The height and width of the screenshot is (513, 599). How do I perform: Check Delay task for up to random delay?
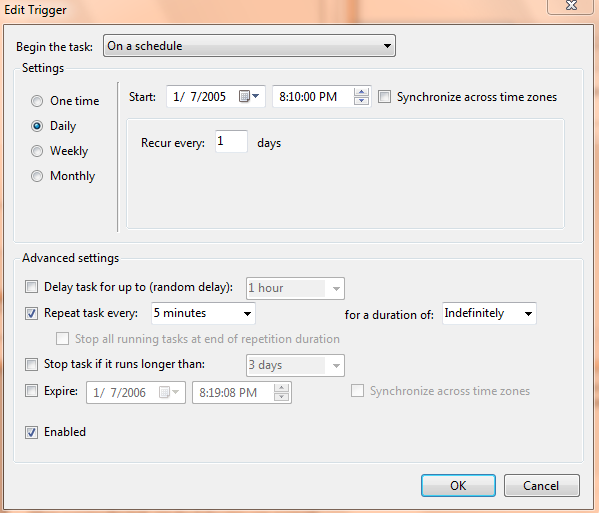click(x=31, y=286)
